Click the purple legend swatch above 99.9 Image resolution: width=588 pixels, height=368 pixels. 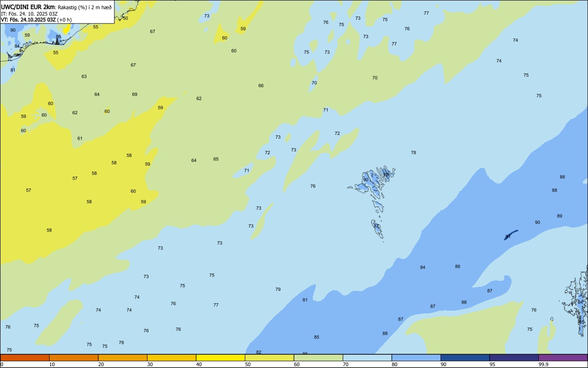(x=563, y=357)
